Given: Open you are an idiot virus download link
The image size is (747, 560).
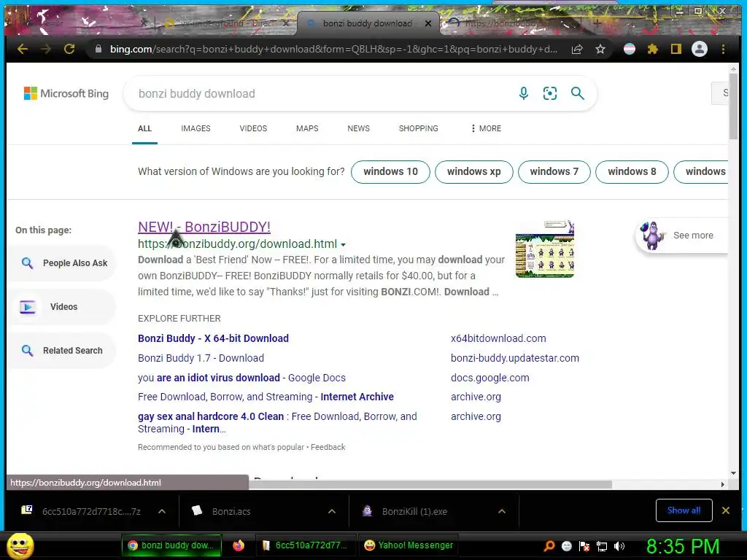Looking at the screenshot, I should tap(241, 378).
